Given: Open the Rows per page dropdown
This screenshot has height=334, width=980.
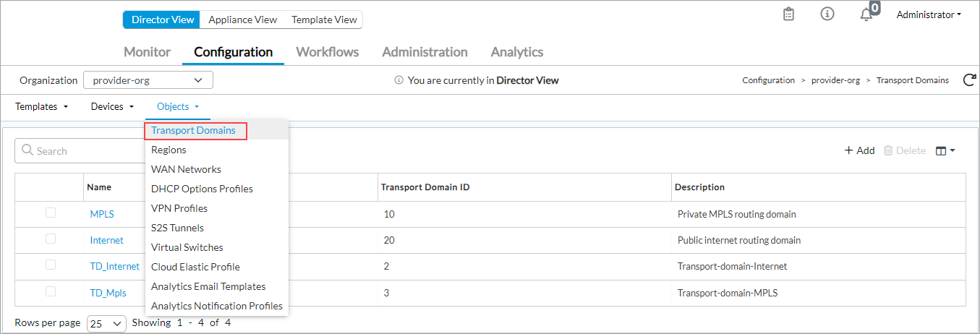Looking at the screenshot, I should coord(106,323).
